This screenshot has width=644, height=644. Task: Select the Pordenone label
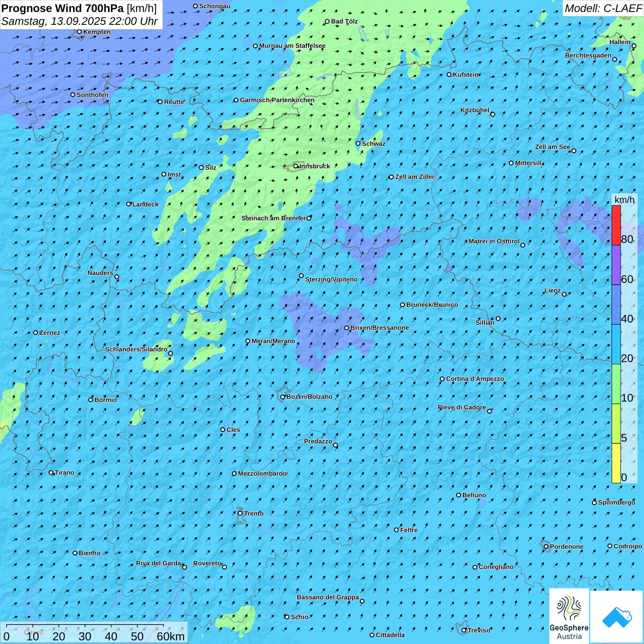click(x=566, y=546)
